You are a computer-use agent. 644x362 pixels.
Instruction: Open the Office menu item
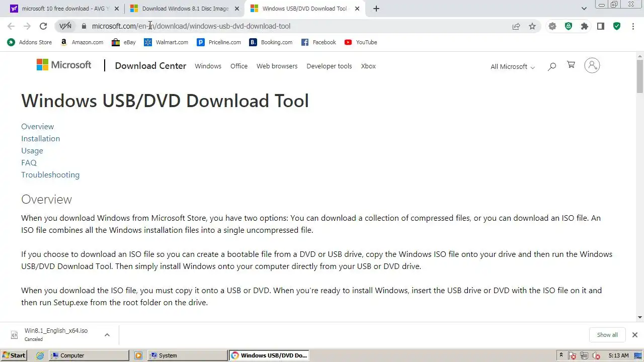point(239,66)
